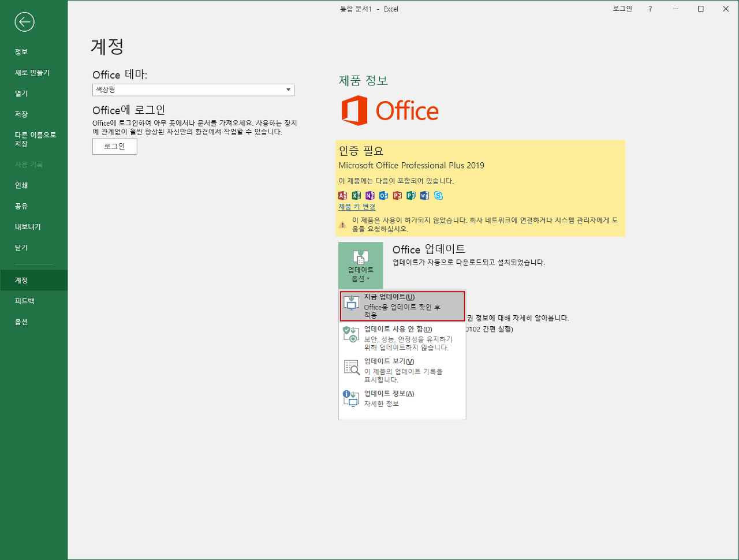739x560 pixels.
Task: Collapse the 업데이트 옵션 dropdown button
Action: pos(361,266)
